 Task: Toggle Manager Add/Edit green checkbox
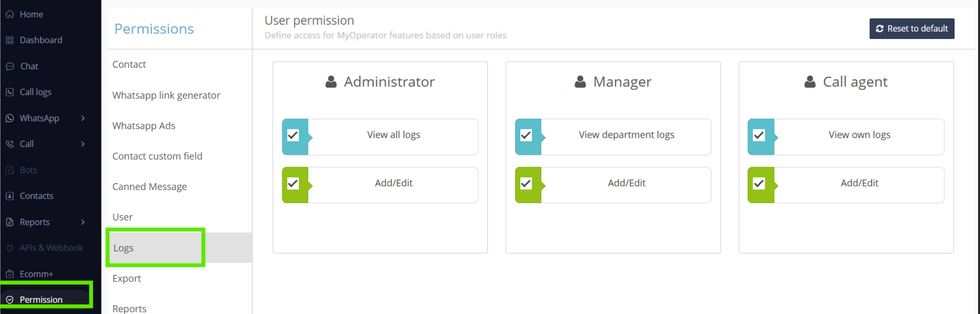click(x=526, y=184)
